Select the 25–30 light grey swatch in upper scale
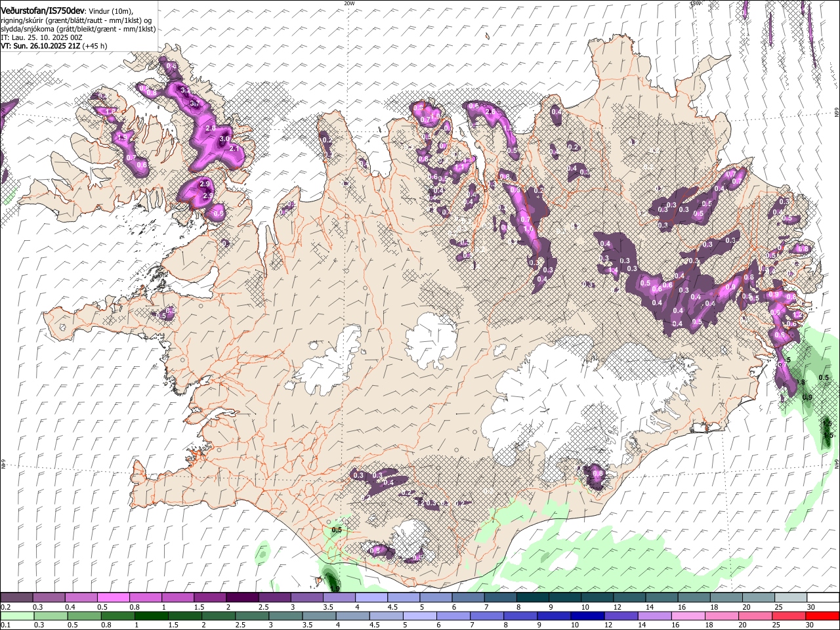 (791, 598)
